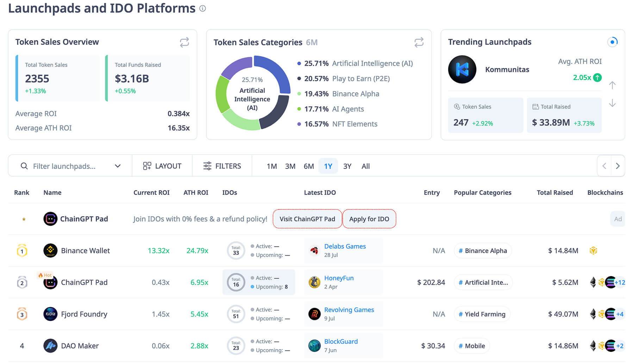This screenshot has width=634, height=364.
Task: Click up arrow in Trending Launchpads
Action: click(x=612, y=85)
